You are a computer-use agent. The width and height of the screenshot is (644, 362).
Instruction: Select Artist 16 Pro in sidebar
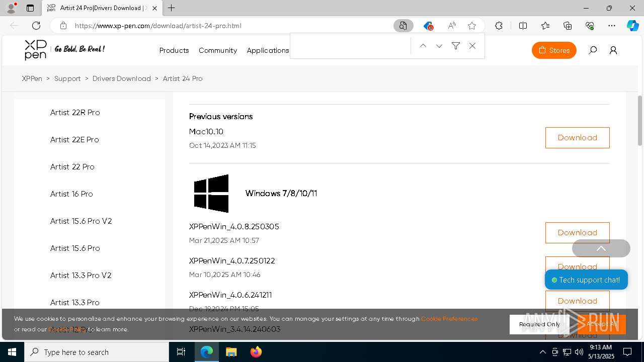point(71,194)
